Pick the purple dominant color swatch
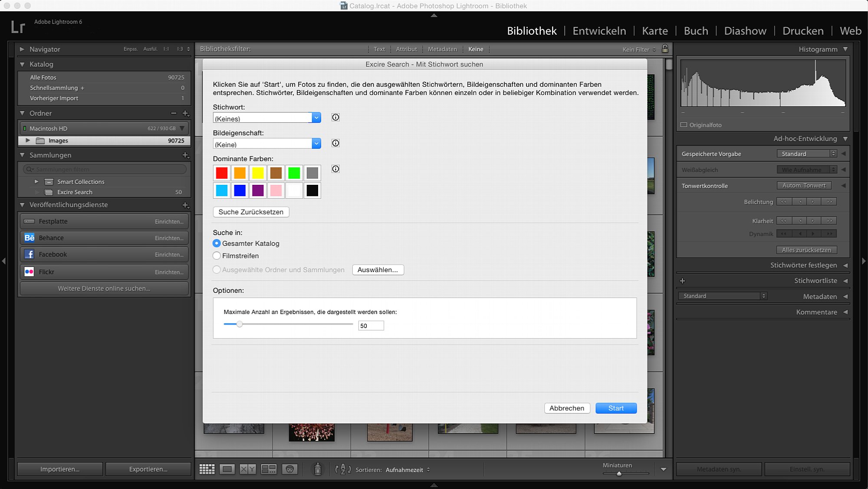This screenshot has width=868, height=489. [258, 190]
